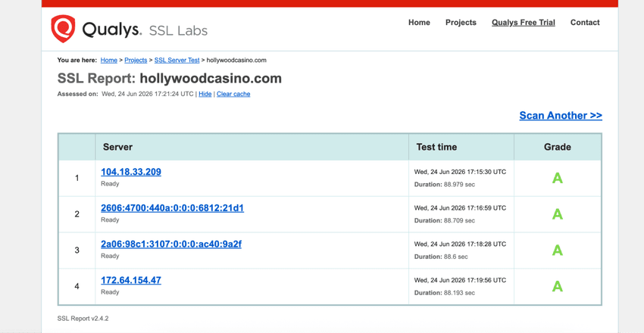Click grade A for server 104.18.33.209
The height and width of the screenshot is (333, 644).
pos(558,178)
